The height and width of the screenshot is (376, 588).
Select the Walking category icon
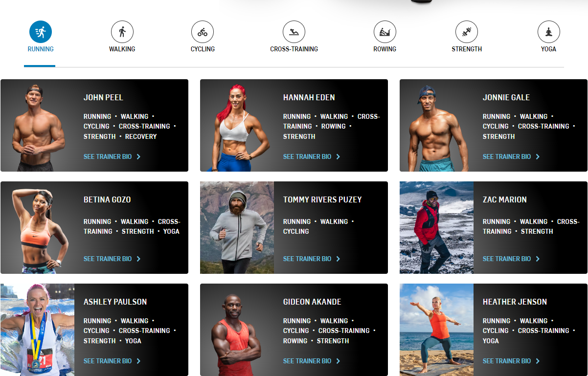122,32
